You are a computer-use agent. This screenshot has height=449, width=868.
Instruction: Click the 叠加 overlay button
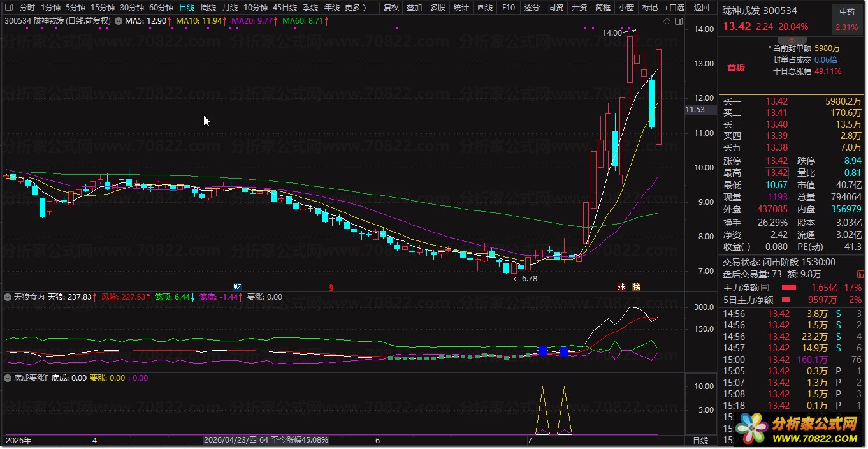click(414, 8)
